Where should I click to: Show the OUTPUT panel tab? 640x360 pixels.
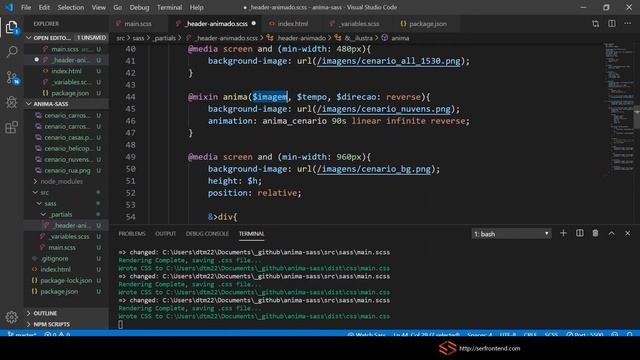tap(165, 234)
